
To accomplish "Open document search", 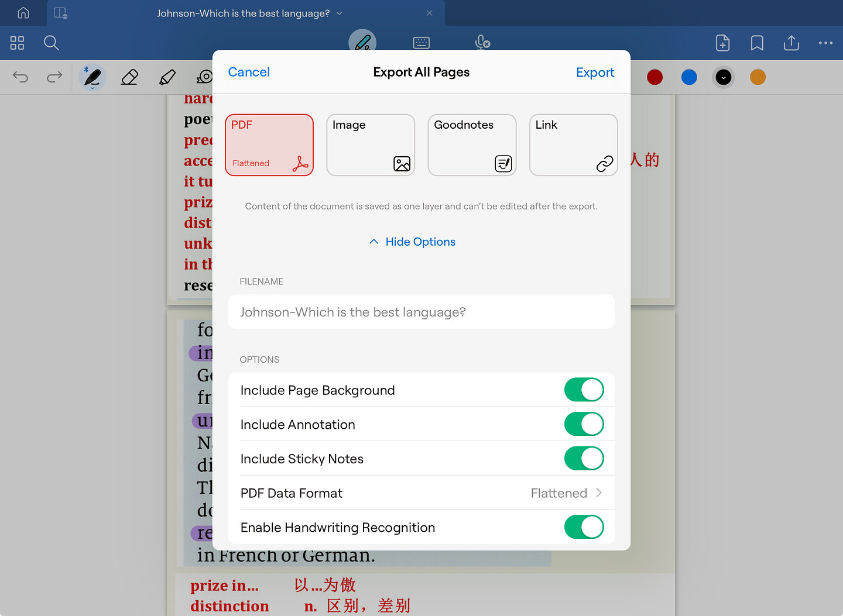I will 52,43.
